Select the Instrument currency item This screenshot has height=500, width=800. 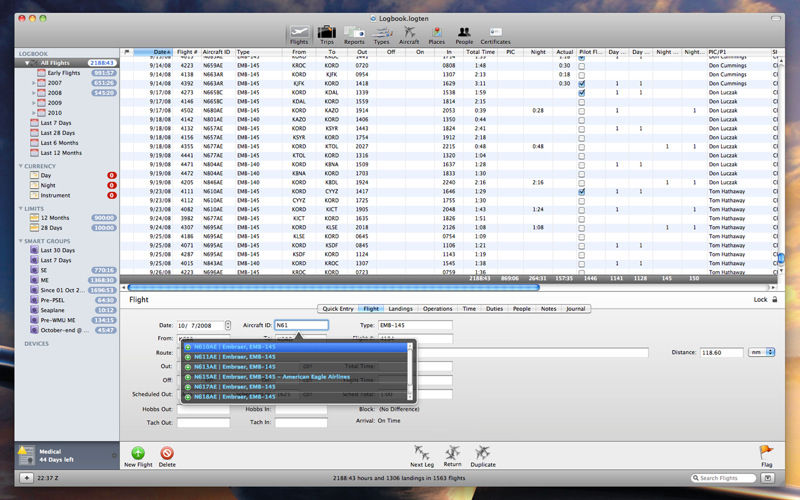pos(55,195)
